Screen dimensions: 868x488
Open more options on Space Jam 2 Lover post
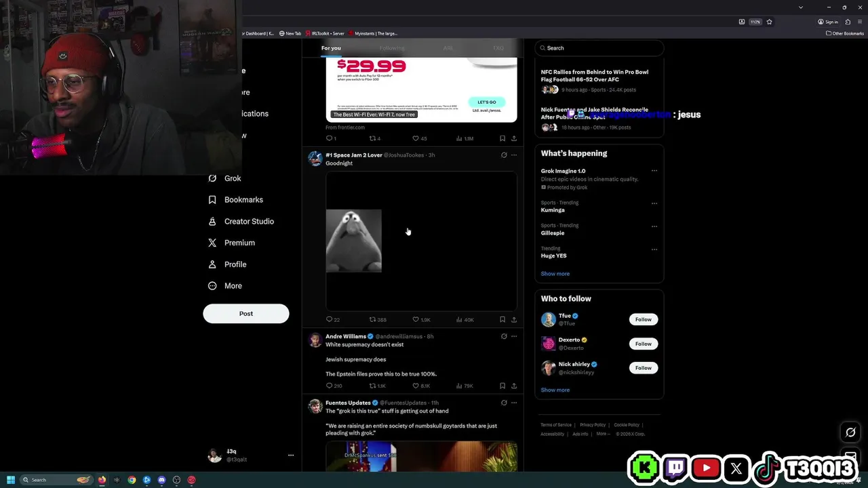(514, 155)
